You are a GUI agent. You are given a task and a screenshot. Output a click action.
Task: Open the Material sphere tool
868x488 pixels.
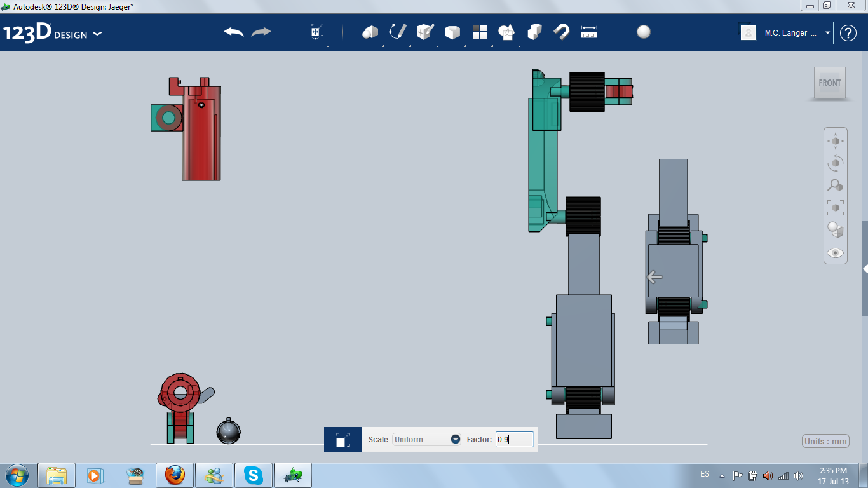tap(644, 32)
